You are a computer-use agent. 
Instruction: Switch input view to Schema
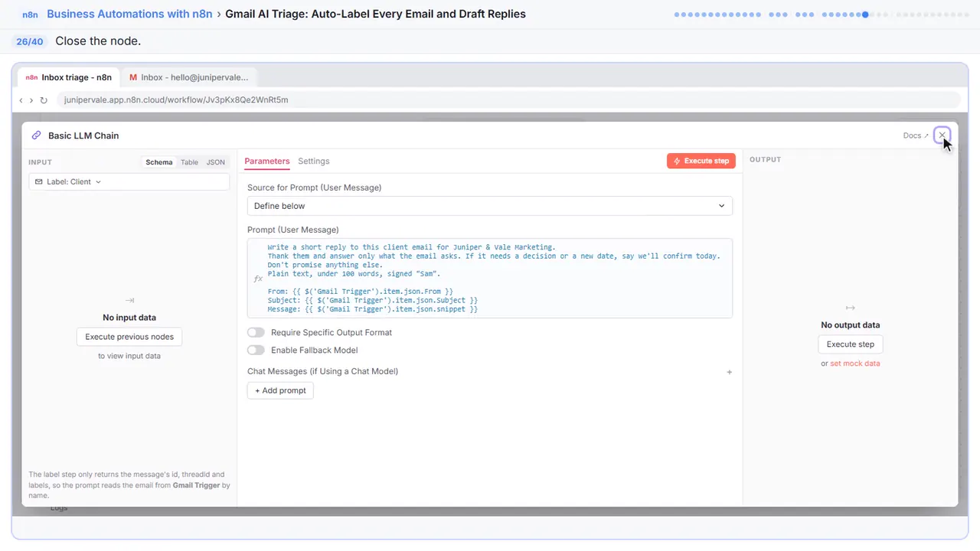pyautogui.click(x=159, y=162)
